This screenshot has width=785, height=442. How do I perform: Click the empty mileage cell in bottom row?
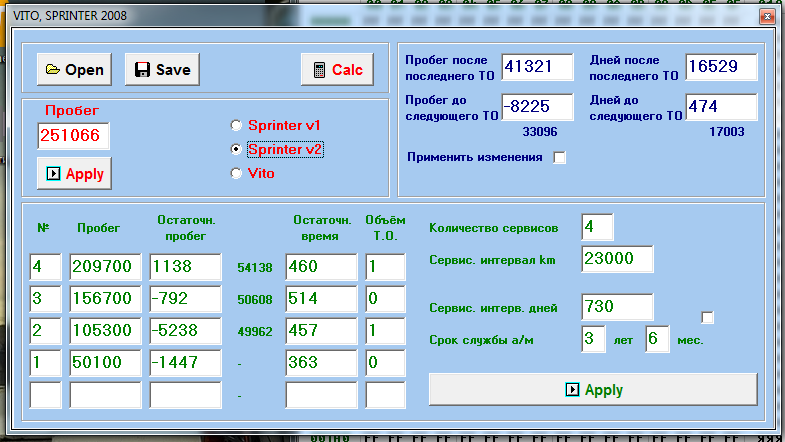(x=105, y=395)
